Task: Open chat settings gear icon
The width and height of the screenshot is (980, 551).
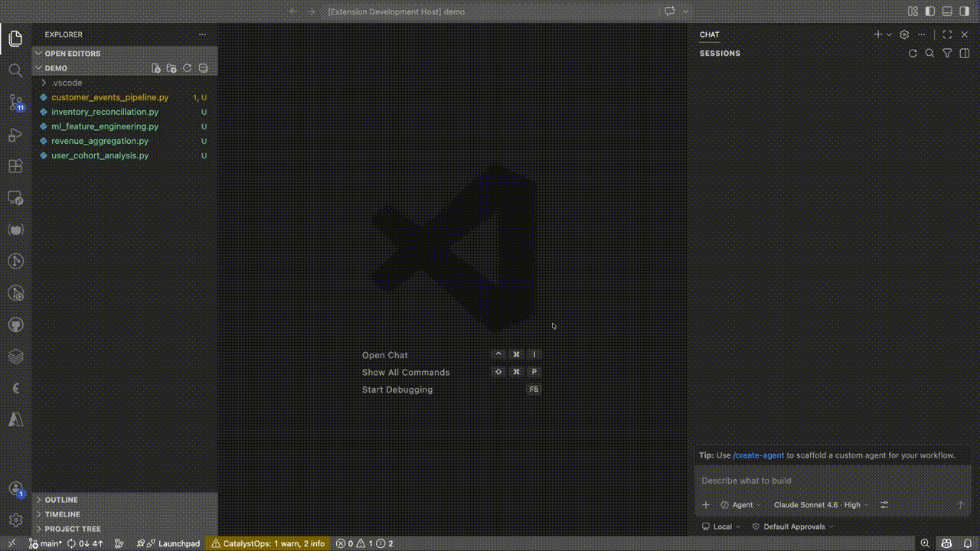Action: (x=904, y=34)
